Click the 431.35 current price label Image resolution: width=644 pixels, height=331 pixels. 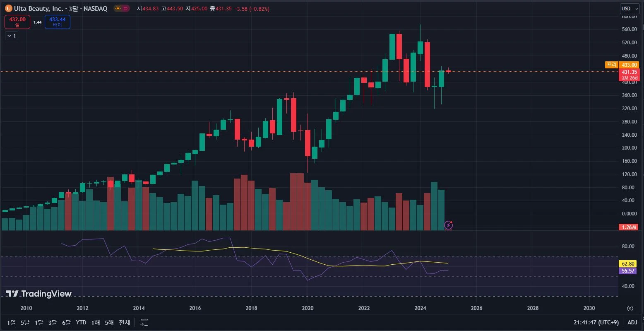click(x=630, y=72)
